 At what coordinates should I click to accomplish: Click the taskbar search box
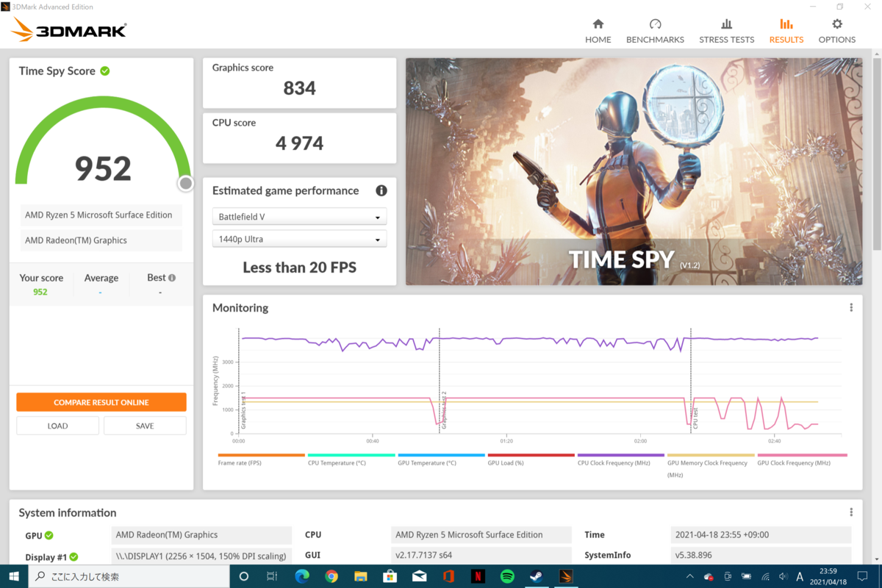pos(129,577)
